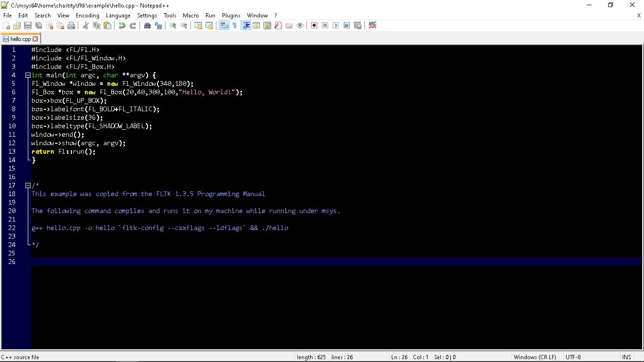Viewport: 644px width, 362px height.
Task: Zoom in using the magnifier toolbar icon
Action: pyautogui.click(x=172, y=25)
